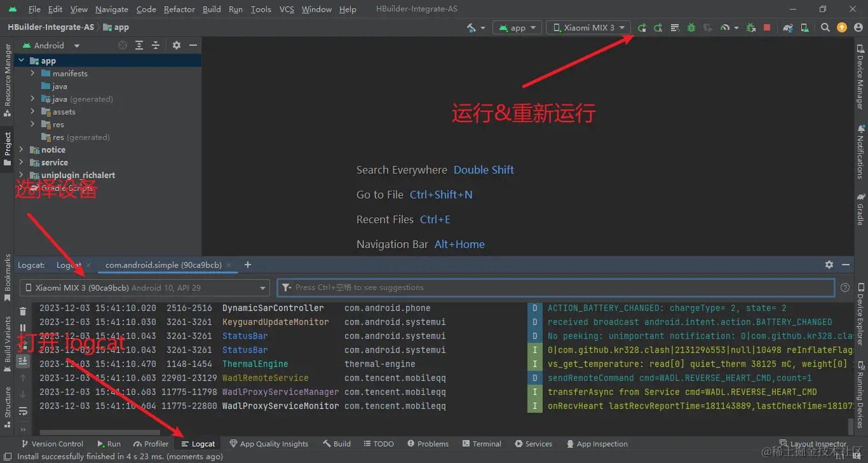The height and width of the screenshot is (463, 868).
Task: Close the com.android.simple Logcat tab
Action: coord(229,265)
